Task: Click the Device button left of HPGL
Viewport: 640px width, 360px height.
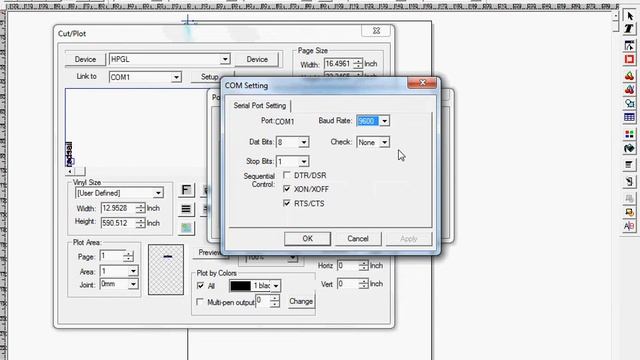Action: [85, 60]
